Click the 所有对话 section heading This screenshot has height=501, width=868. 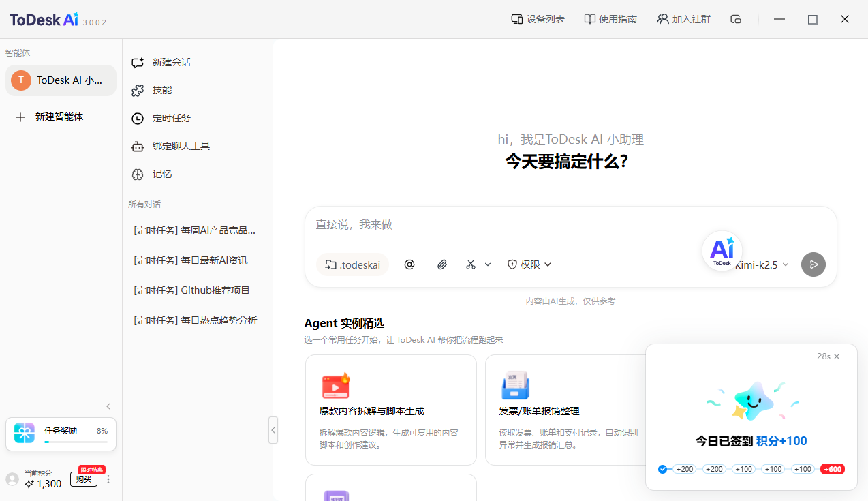(144, 204)
